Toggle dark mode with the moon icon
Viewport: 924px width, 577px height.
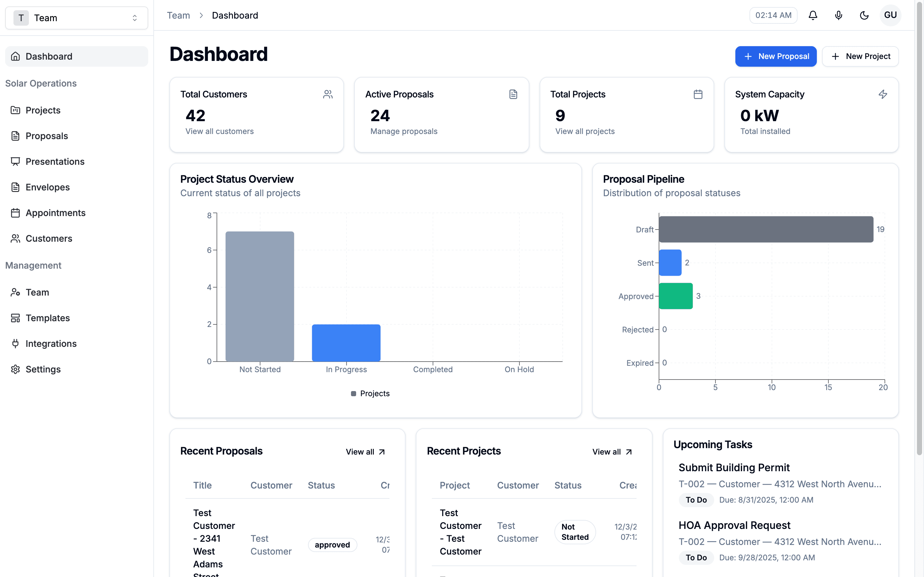[864, 15]
